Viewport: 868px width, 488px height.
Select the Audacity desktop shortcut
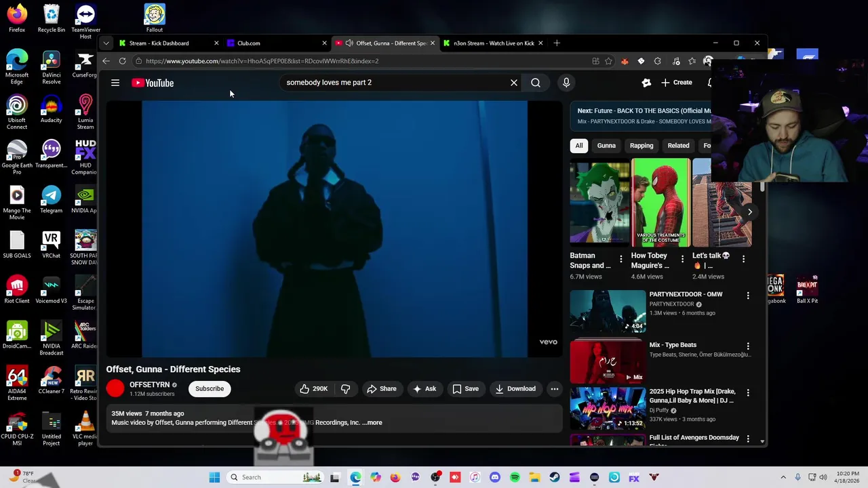click(52, 108)
